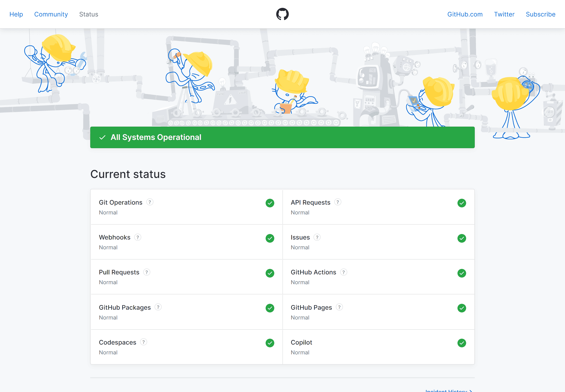
Task: Expand the Pull Requests help tooltip
Action: pos(147,272)
